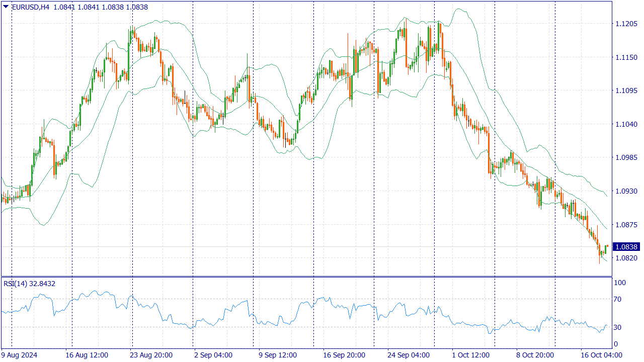Click the 2 Sep 04:00 time label
Viewport: 644px width, 362px height.
[213, 354]
